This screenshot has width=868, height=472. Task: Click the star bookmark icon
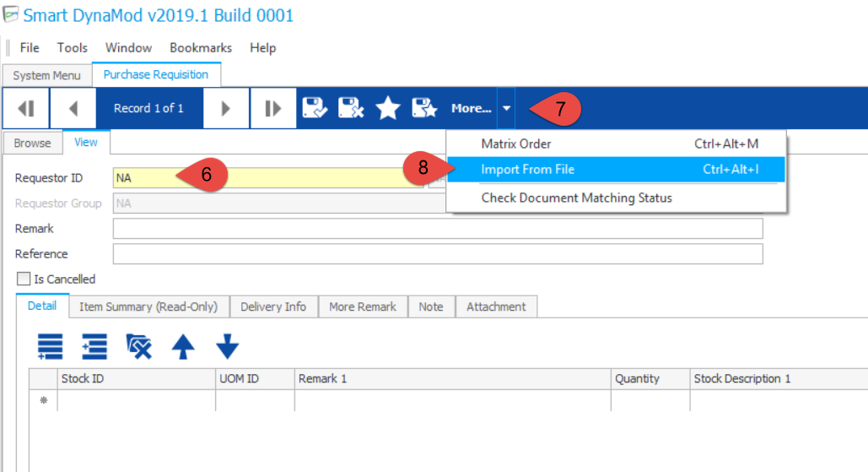[x=387, y=108]
